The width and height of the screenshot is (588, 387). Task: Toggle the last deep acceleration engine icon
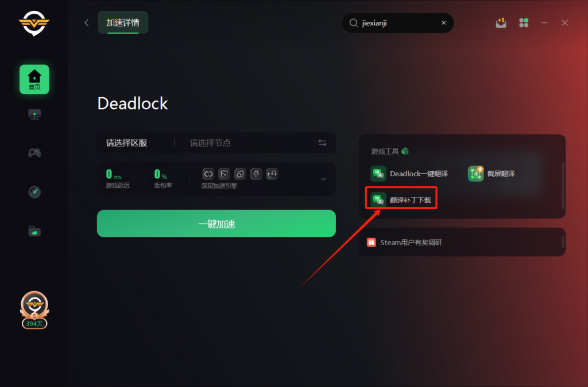(x=272, y=174)
